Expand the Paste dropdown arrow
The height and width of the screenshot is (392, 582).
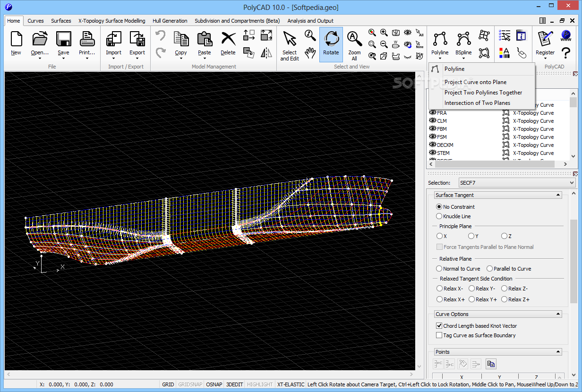coord(205,59)
